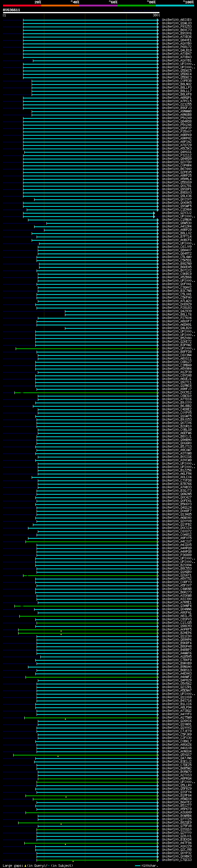Select the UniRef100_B9JG53 label

click(176, 419)
